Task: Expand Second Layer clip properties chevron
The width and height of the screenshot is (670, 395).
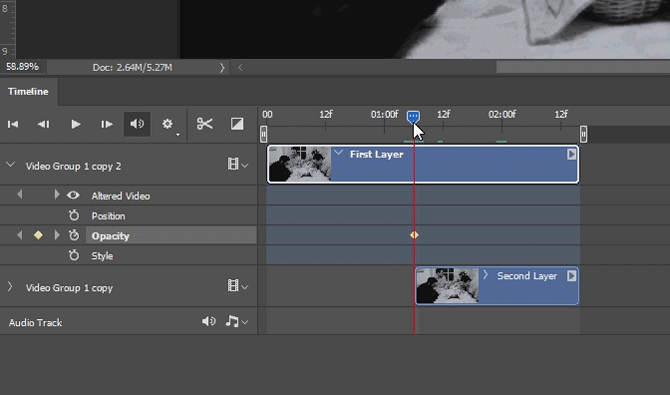Action: coord(485,274)
